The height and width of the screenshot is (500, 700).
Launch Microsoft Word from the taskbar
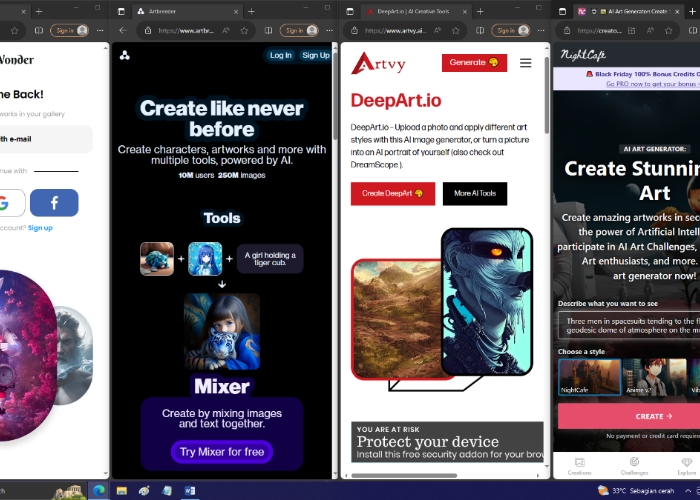(x=190, y=491)
